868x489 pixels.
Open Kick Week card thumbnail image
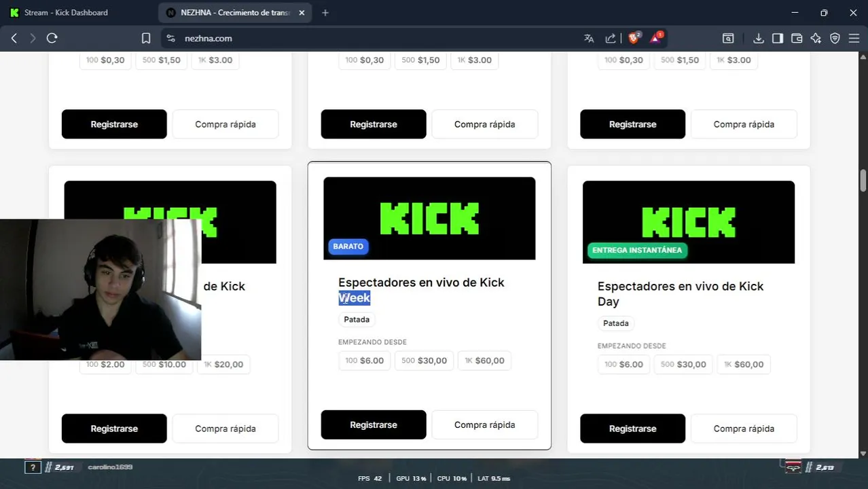(x=429, y=218)
